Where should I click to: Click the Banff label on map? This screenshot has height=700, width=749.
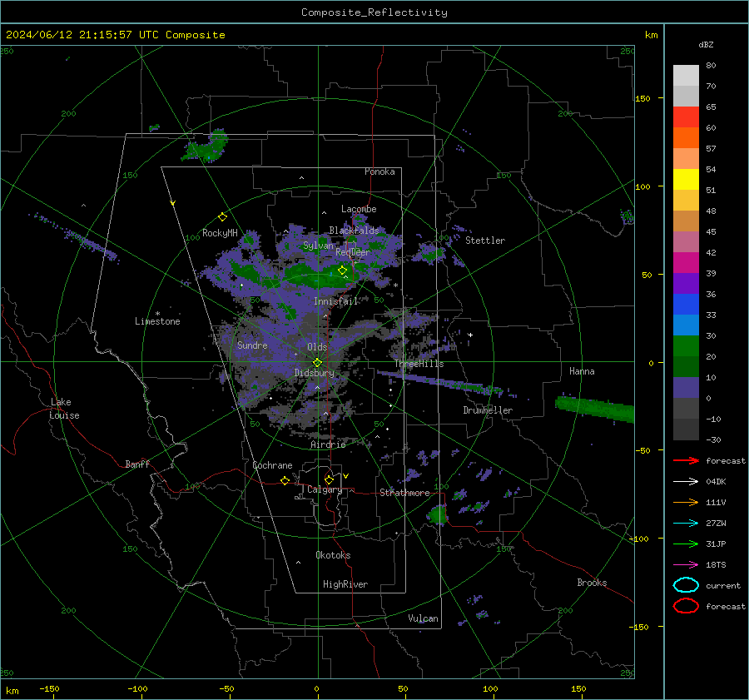point(137,464)
